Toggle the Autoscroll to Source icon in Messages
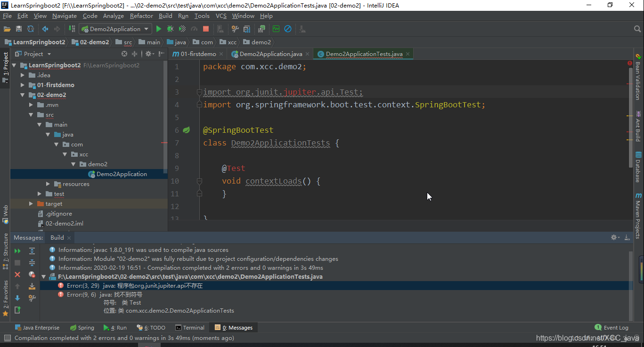The image size is (644, 347). (x=32, y=286)
